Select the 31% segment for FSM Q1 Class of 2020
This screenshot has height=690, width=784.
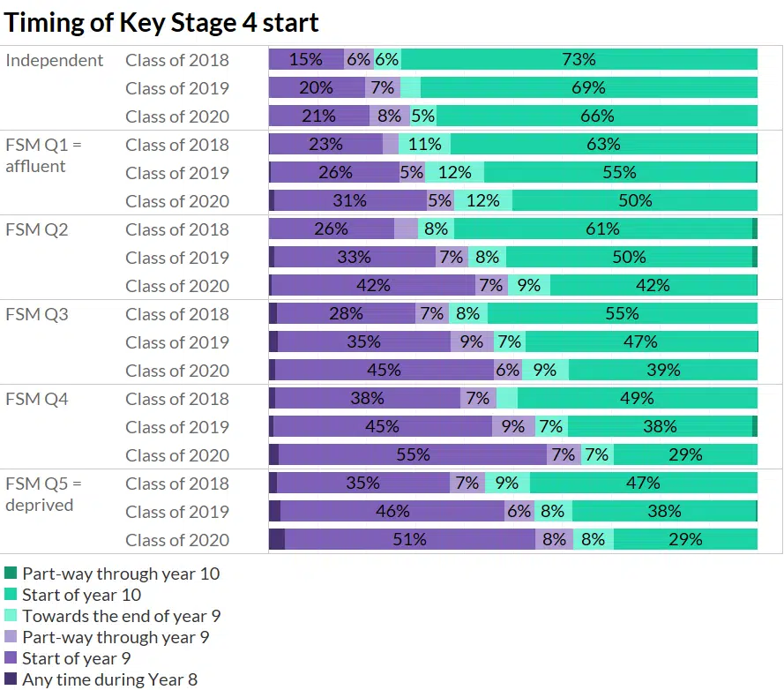pos(350,201)
